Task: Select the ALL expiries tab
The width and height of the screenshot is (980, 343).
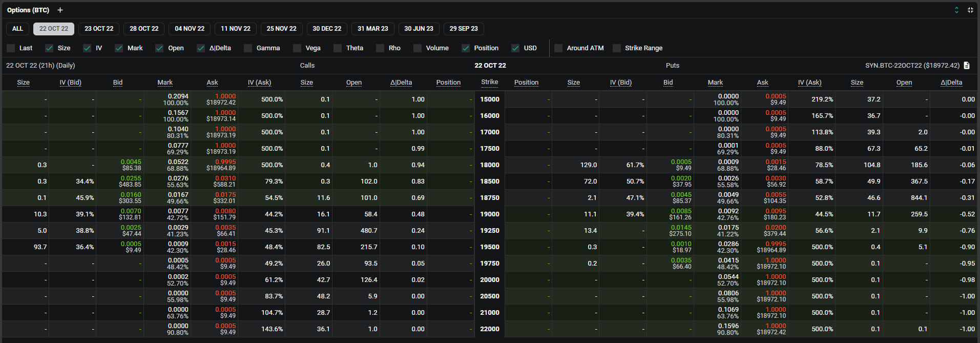Action: tap(17, 29)
